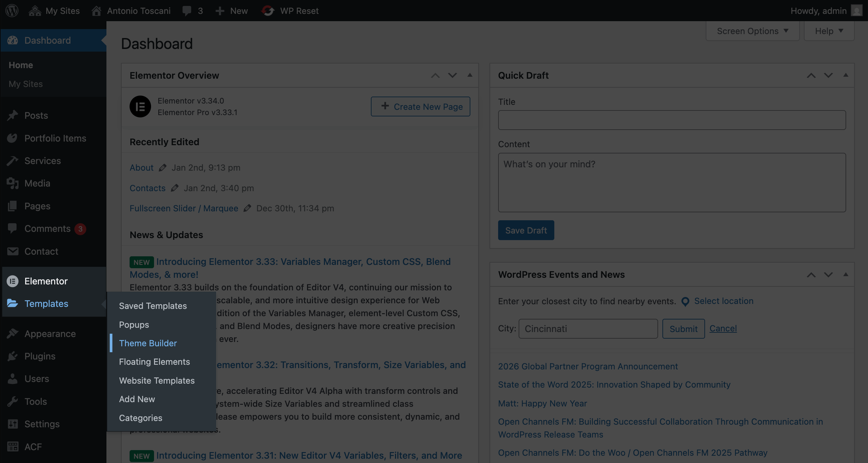Click the WP Reset icon in toolbar
Screen dimensions: 868x463
point(268,11)
